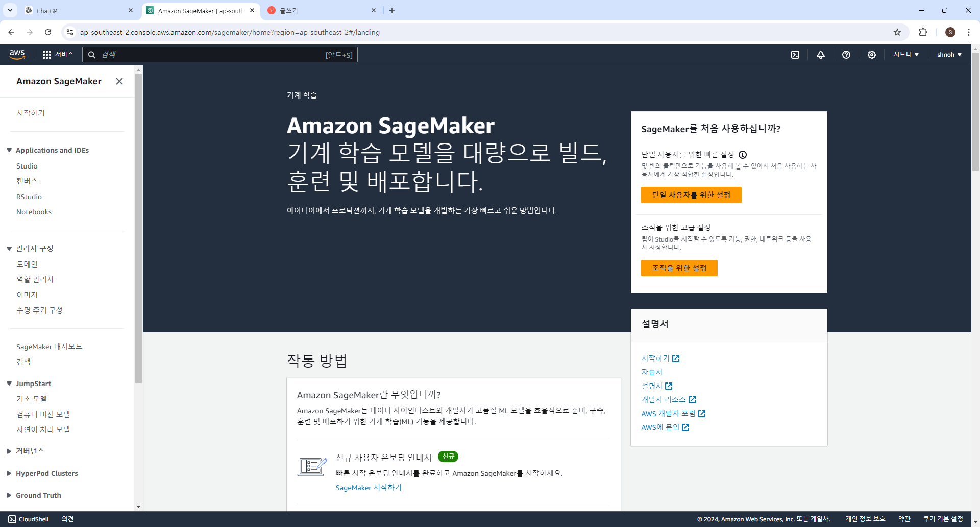
Task: Click the external link icon beside AWS에 문의
Action: click(685, 427)
